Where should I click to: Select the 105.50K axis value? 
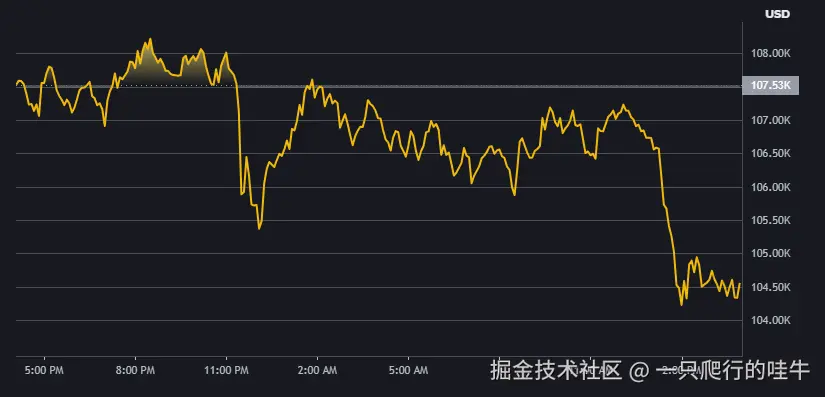pyautogui.click(x=770, y=220)
